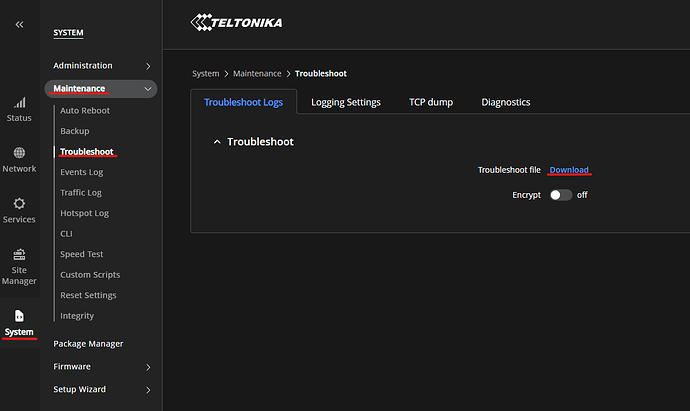Open the Diagnostics tab

tap(506, 102)
